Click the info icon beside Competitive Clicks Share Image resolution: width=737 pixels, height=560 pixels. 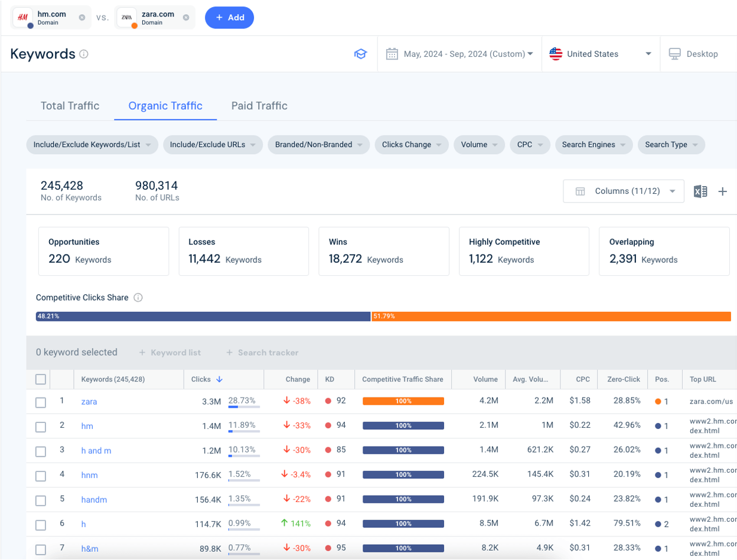pyautogui.click(x=138, y=298)
